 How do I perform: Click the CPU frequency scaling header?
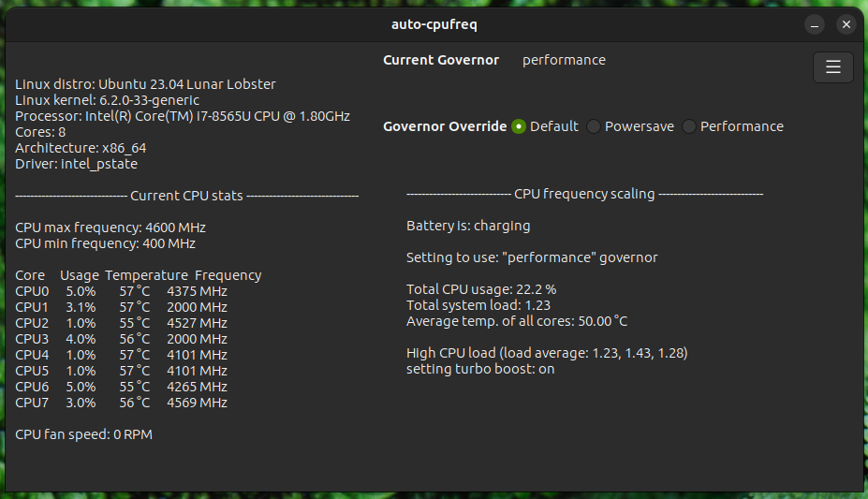[x=584, y=194]
